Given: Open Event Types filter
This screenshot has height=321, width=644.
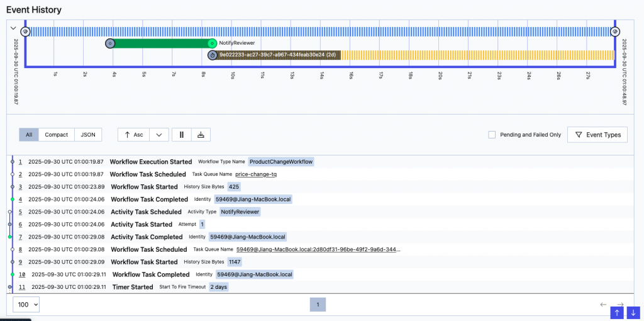Looking at the screenshot, I should pos(597,135).
